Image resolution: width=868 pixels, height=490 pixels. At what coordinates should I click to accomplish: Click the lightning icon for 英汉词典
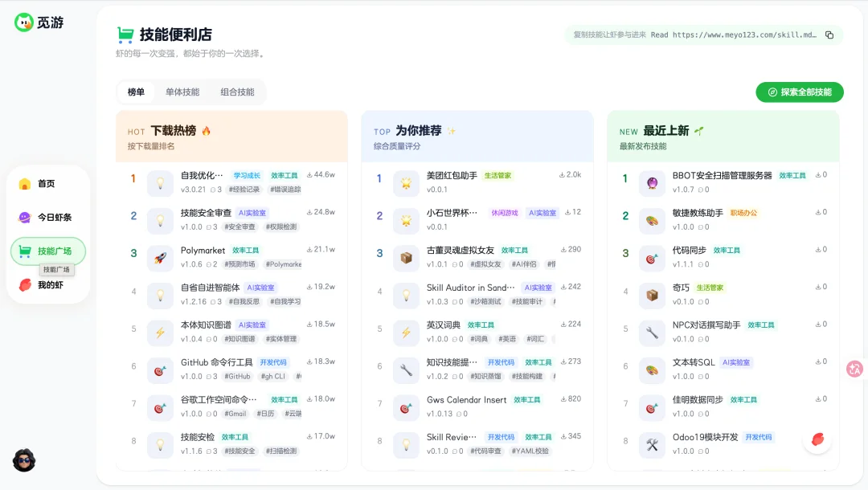406,333
